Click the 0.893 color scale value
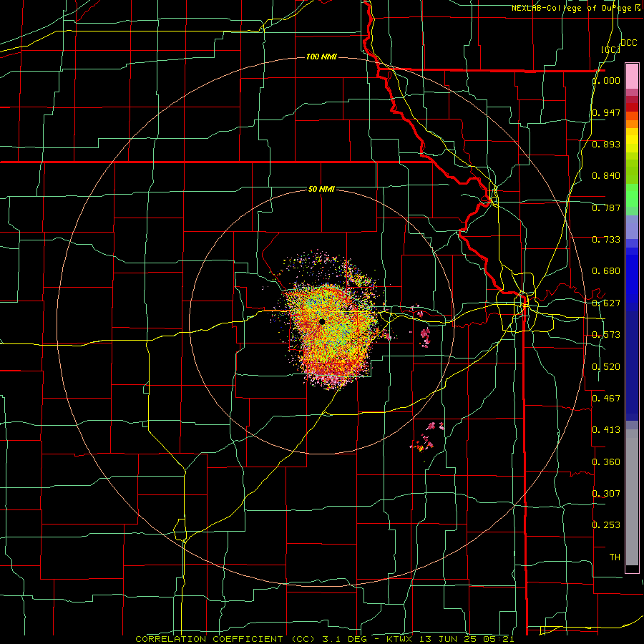644x644 pixels. click(x=606, y=144)
